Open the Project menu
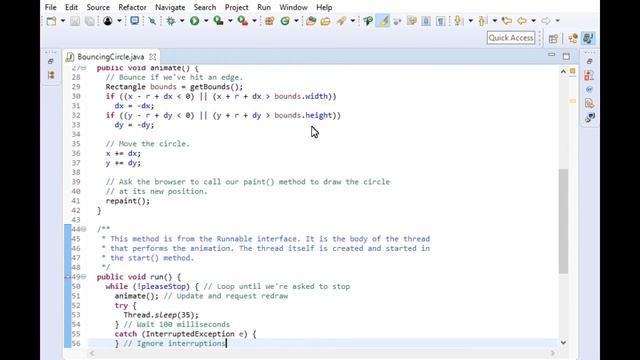The image size is (640, 360). [236, 7]
